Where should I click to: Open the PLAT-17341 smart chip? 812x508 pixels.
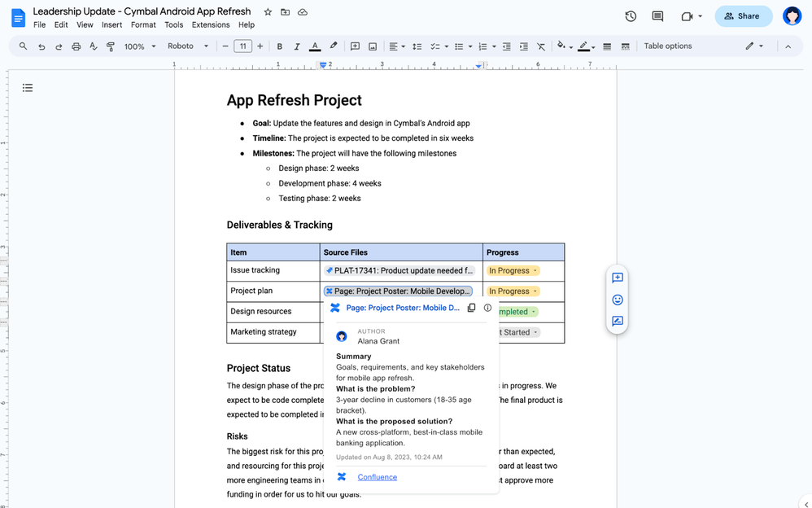399,270
